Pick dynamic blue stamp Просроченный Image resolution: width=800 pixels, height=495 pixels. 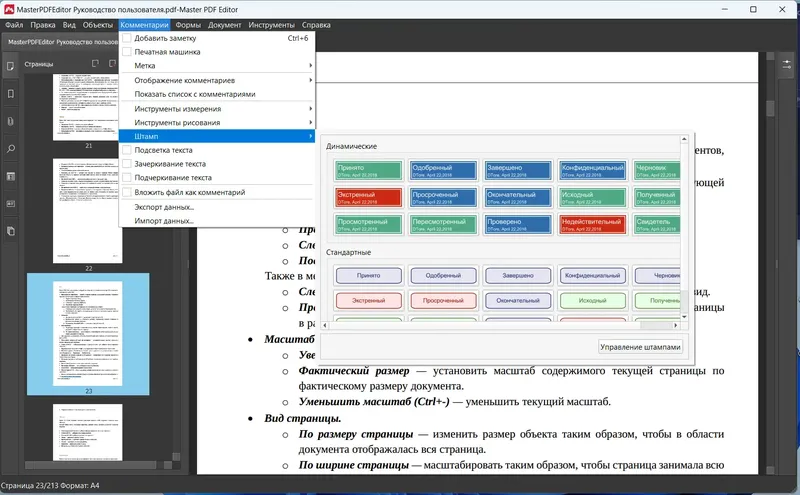coord(443,197)
